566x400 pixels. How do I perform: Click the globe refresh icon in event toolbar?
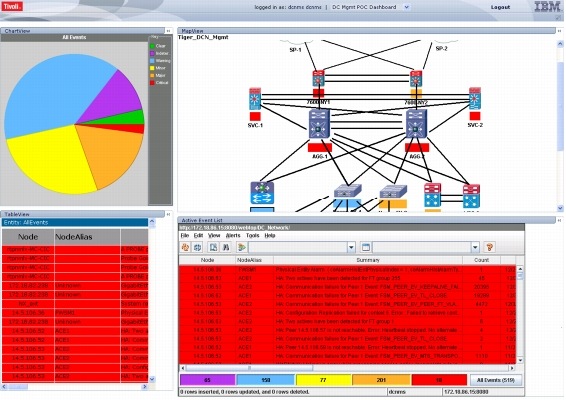tap(197, 247)
